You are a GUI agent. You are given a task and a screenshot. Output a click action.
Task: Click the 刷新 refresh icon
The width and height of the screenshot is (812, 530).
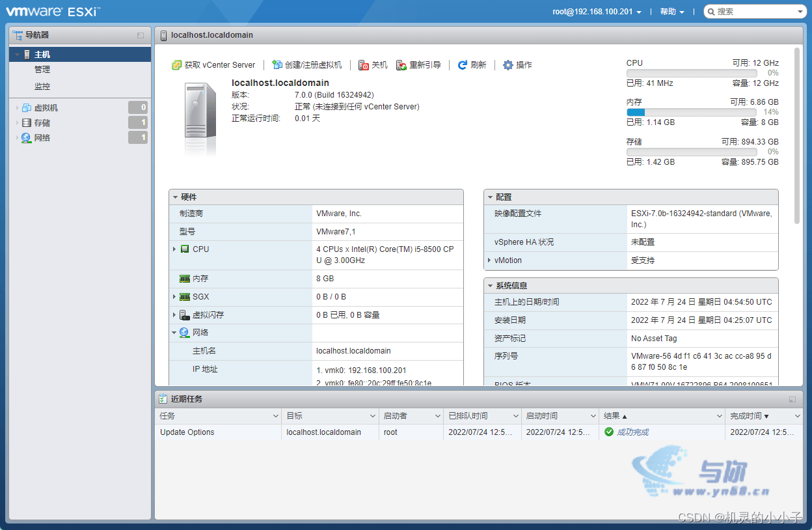463,65
